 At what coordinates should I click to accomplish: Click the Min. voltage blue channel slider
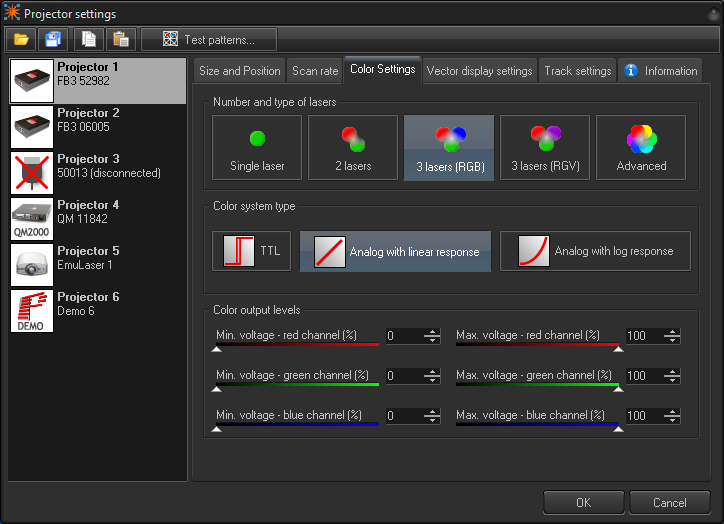click(297, 427)
